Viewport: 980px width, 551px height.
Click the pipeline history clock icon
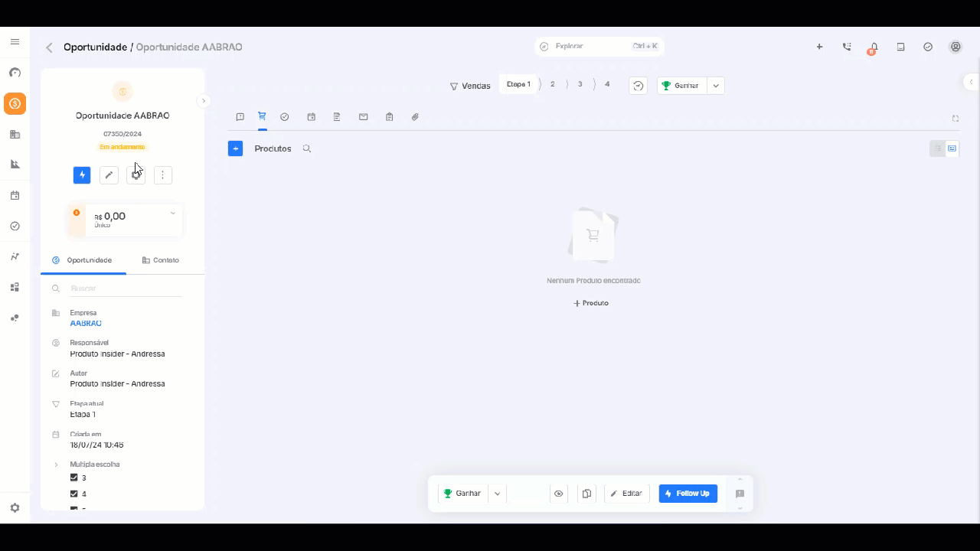(x=639, y=86)
